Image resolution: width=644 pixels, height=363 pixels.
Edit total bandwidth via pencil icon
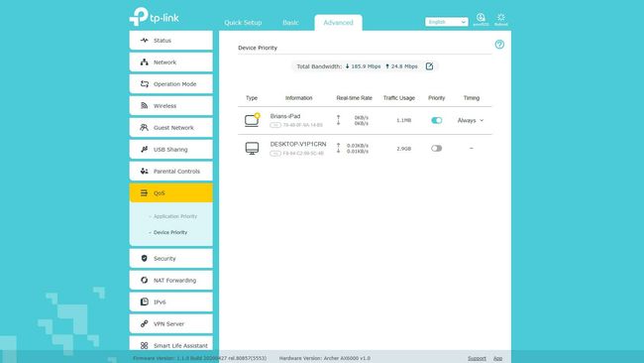[429, 66]
